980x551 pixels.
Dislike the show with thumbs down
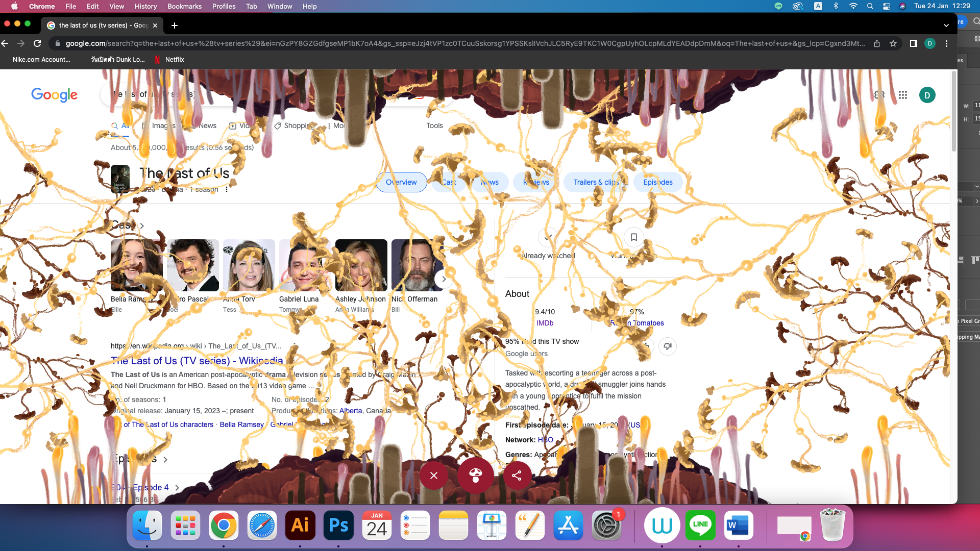pos(668,346)
